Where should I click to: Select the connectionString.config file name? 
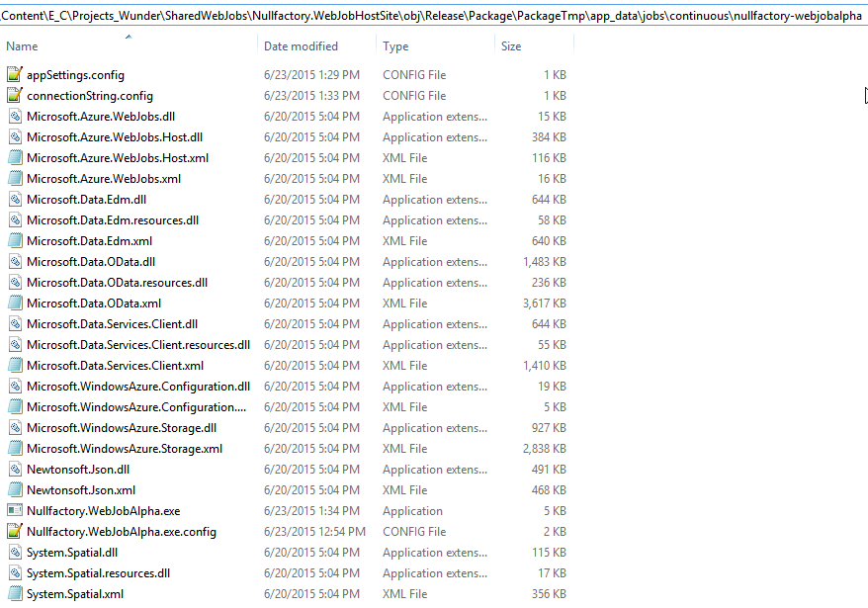[x=90, y=95]
